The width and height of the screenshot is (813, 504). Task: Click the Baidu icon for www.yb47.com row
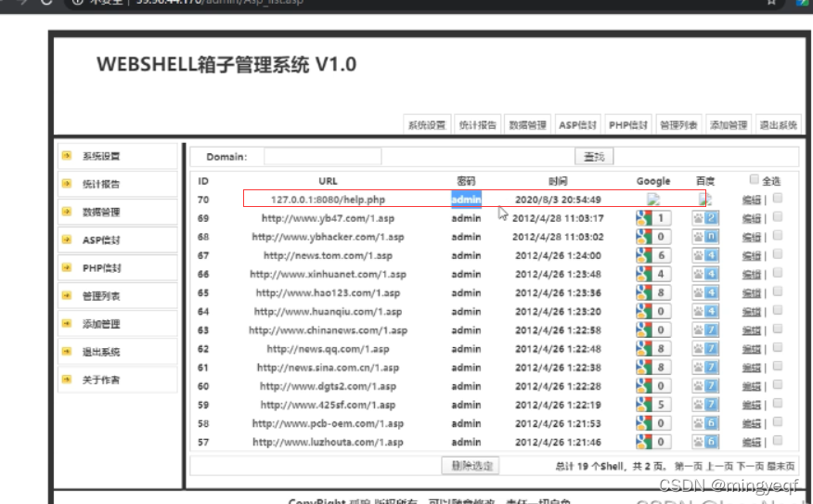coord(705,218)
